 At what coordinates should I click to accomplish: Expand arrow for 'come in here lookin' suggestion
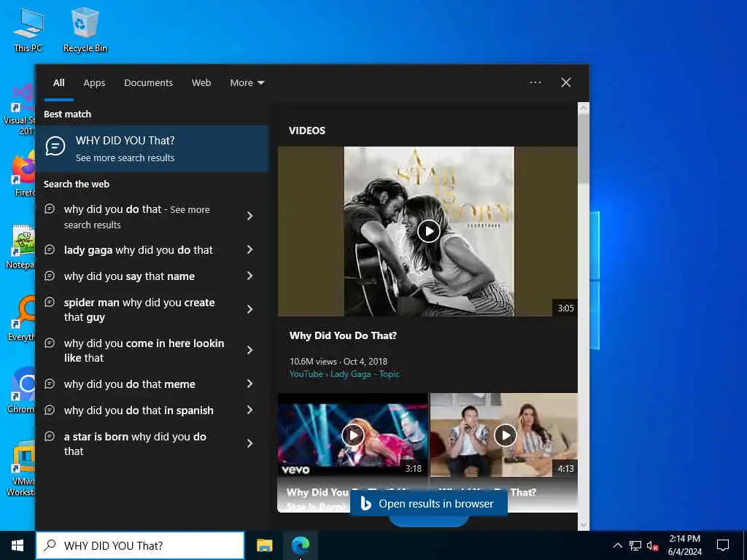249,351
